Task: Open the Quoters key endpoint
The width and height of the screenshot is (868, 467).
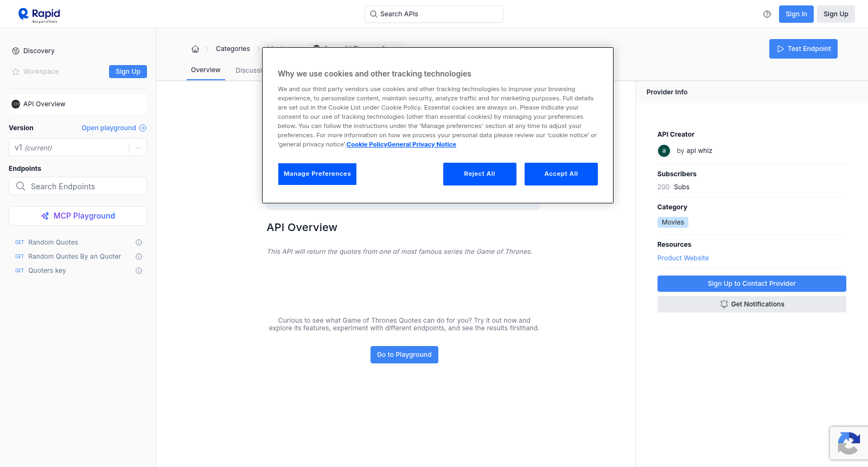Action: 47,271
